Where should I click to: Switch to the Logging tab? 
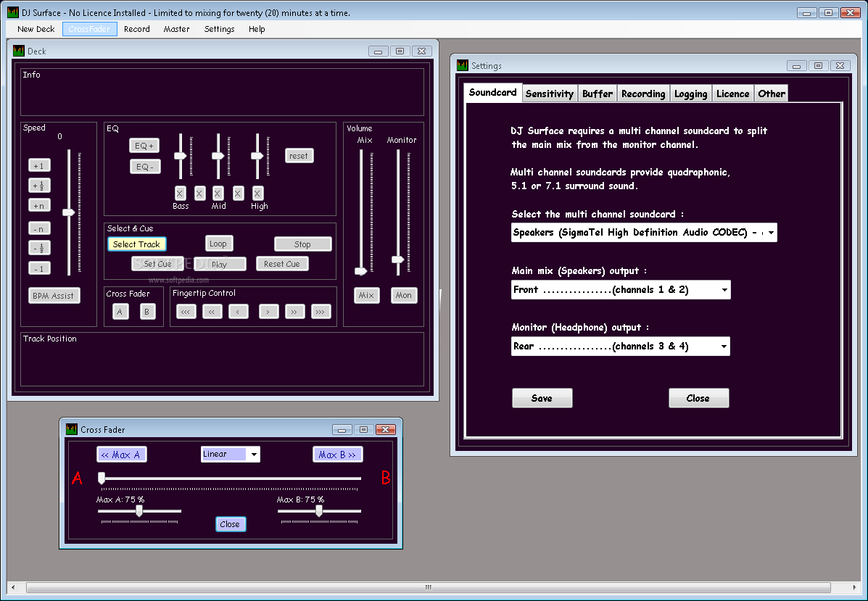click(691, 94)
